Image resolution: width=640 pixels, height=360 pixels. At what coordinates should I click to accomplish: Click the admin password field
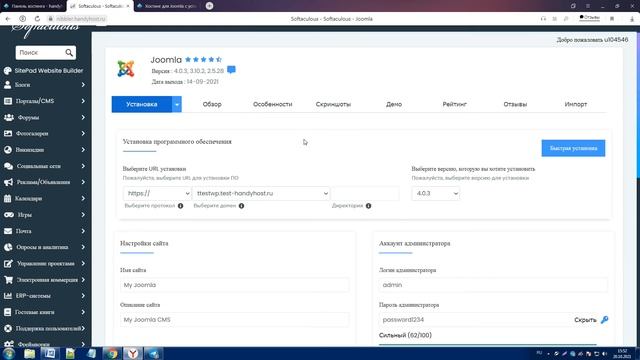pyautogui.click(x=476, y=320)
